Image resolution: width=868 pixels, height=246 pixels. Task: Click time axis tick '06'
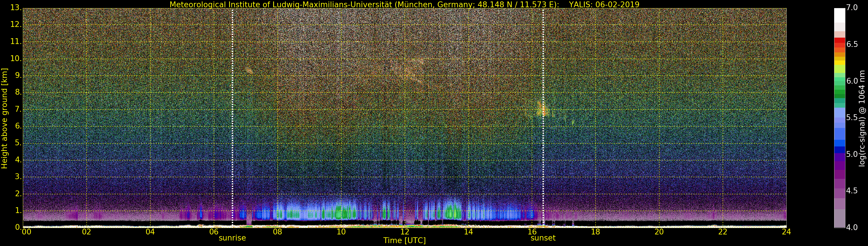click(214, 232)
